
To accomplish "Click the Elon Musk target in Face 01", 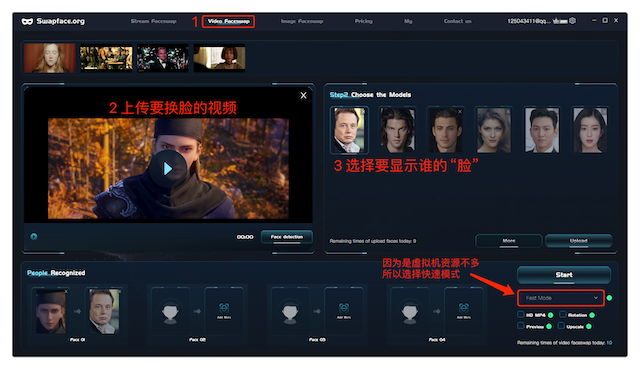I will (104, 311).
